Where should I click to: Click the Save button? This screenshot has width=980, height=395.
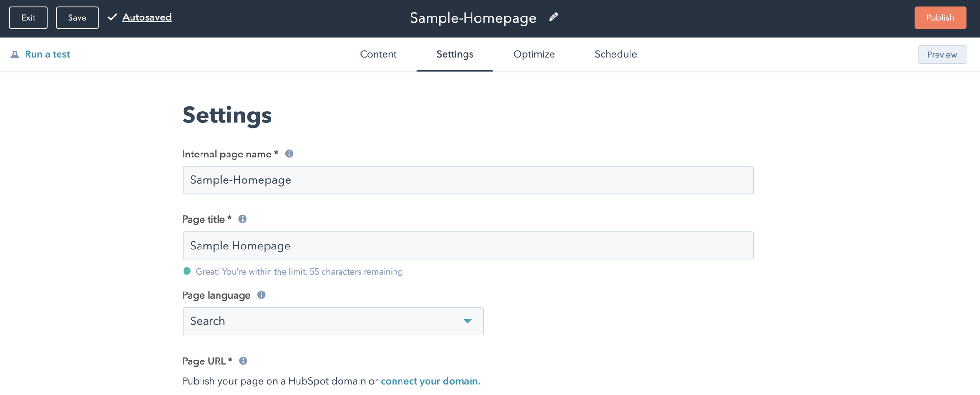[77, 18]
